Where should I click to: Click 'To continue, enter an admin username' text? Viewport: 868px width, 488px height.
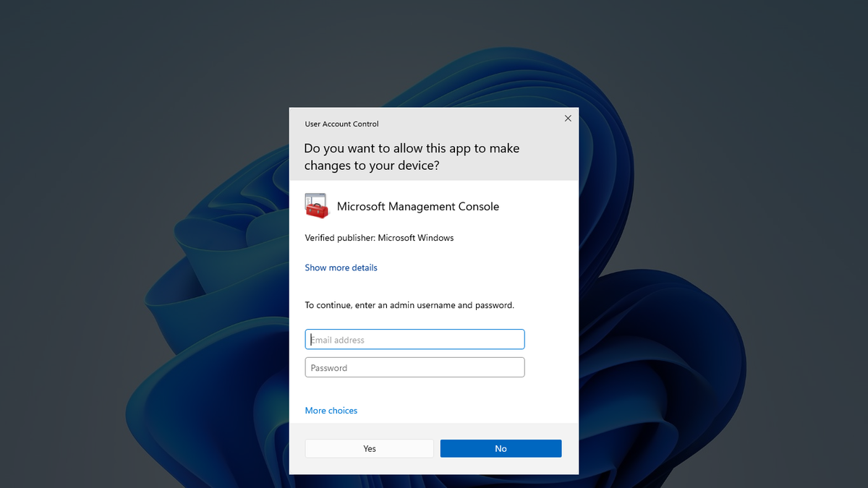409,305
